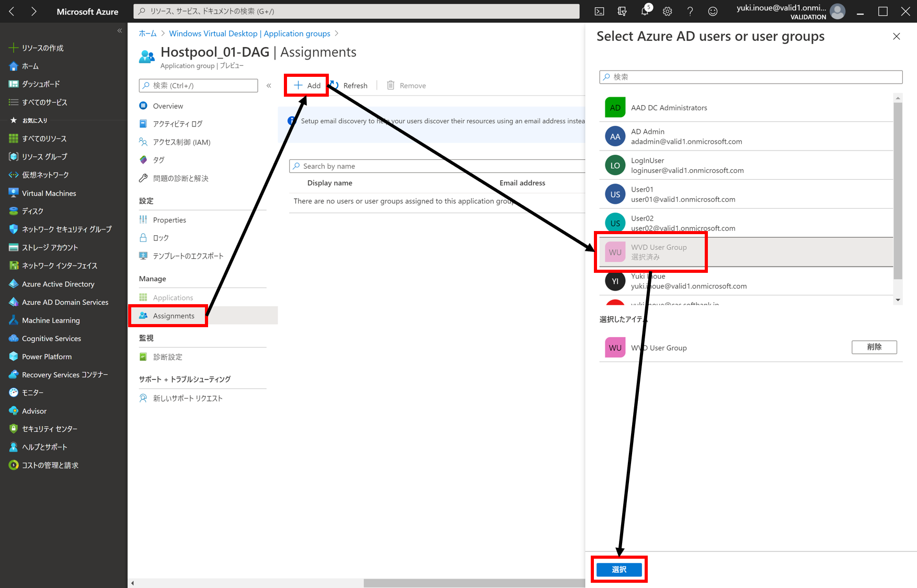Screen dimensions: 917x588
Task: Click the 仮想ネットワーク sidebar icon
Action: [14, 175]
